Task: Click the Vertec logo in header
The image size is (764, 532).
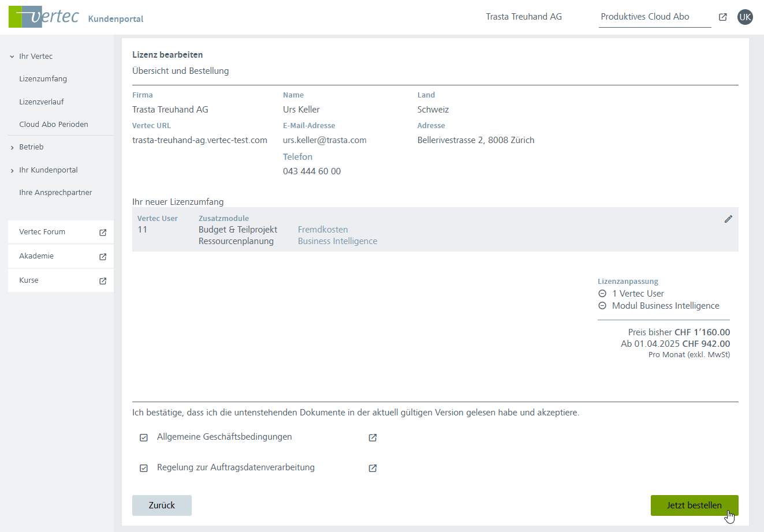Action: click(44, 17)
